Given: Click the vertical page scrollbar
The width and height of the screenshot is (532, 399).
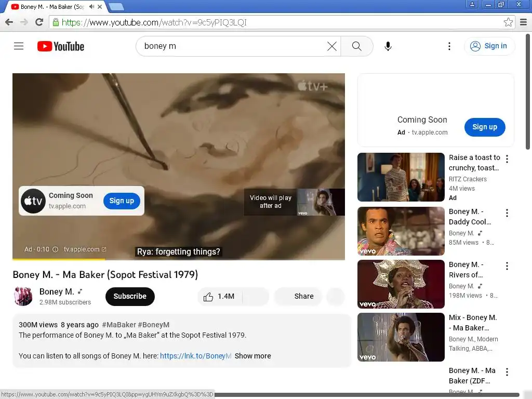Looking at the screenshot, I should point(528,91).
